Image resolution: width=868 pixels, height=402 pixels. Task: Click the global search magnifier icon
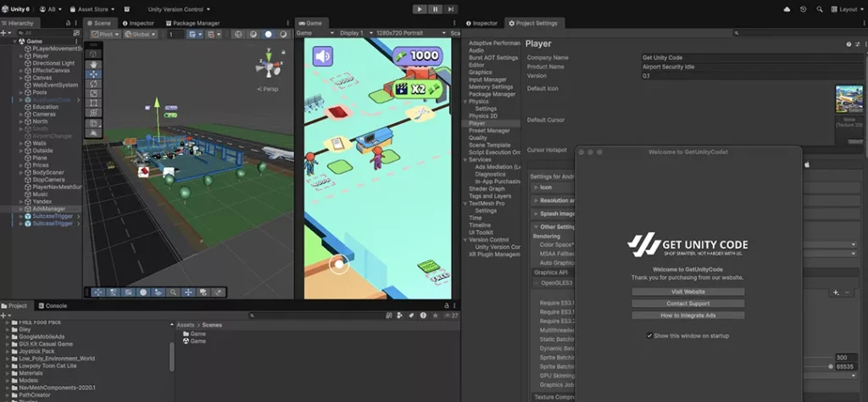click(x=820, y=9)
